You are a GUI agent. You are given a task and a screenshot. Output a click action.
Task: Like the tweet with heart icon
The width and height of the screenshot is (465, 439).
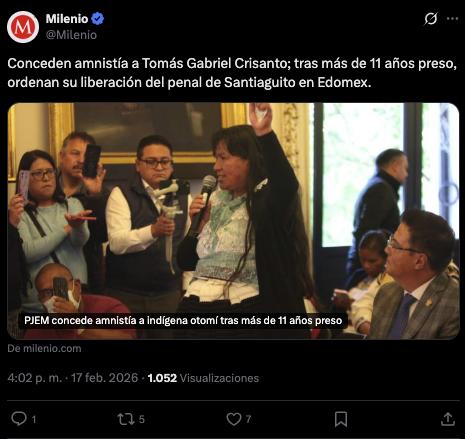pyautogui.click(x=234, y=419)
